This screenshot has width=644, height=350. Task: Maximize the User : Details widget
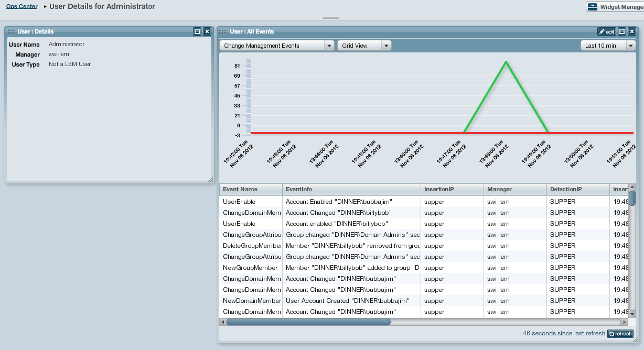(197, 31)
